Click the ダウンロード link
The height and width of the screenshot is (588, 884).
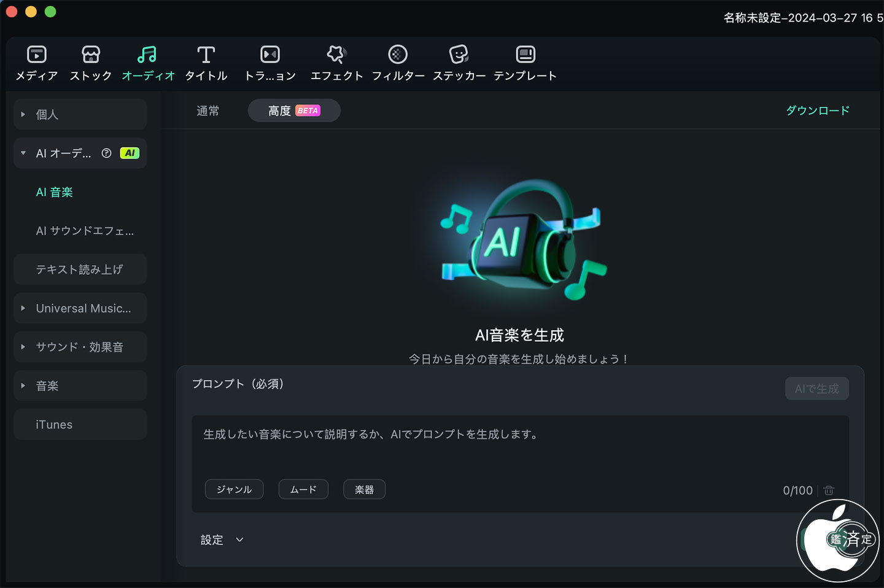click(818, 110)
